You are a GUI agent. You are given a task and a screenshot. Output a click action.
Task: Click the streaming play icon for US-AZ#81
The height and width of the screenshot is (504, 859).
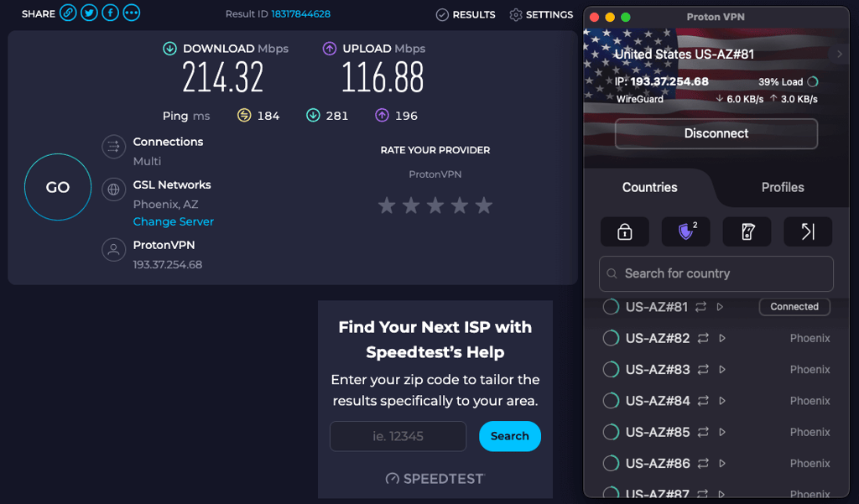(721, 307)
